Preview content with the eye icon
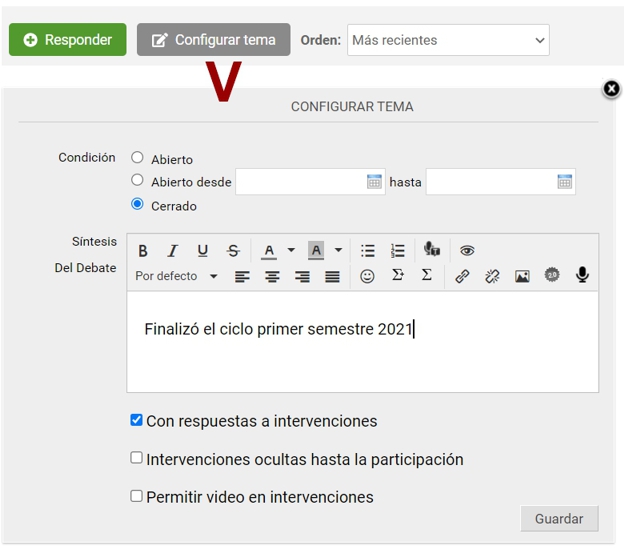This screenshot has height=550, width=624. pos(467,251)
